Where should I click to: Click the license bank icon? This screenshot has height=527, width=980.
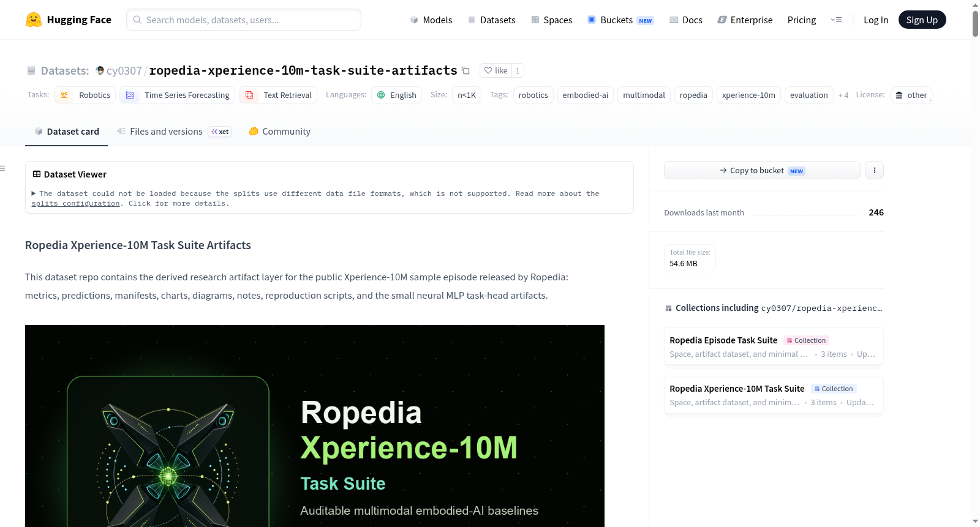[x=899, y=95]
